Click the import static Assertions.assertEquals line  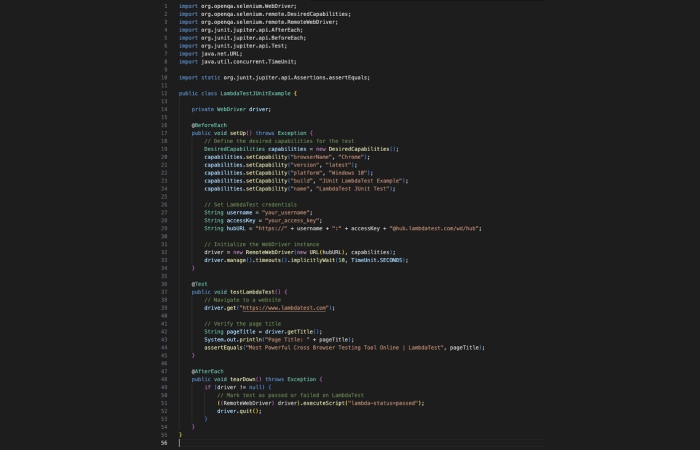[275, 78]
